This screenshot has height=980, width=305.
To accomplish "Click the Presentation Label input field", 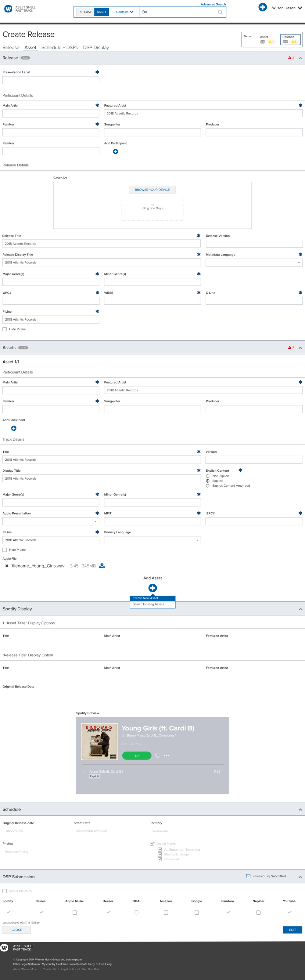I will click(51, 80).
